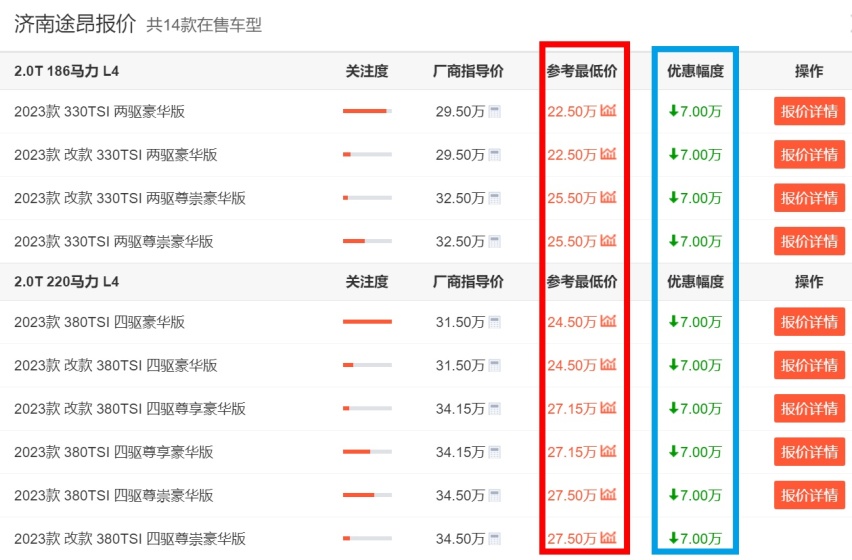Select model 2023款 380TSI 四驱尊享豪华版
The width and height of the screenshot is (852, 560).
114,452
